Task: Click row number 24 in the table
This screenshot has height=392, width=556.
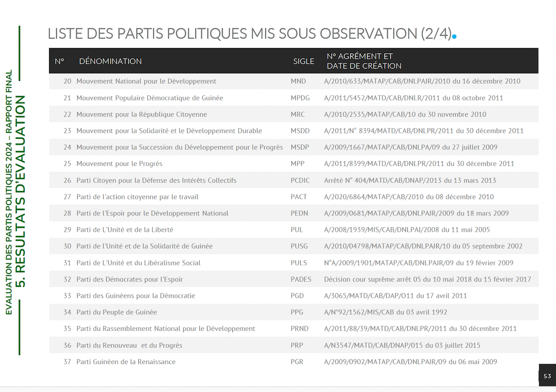Action: [x=67, y=147]
